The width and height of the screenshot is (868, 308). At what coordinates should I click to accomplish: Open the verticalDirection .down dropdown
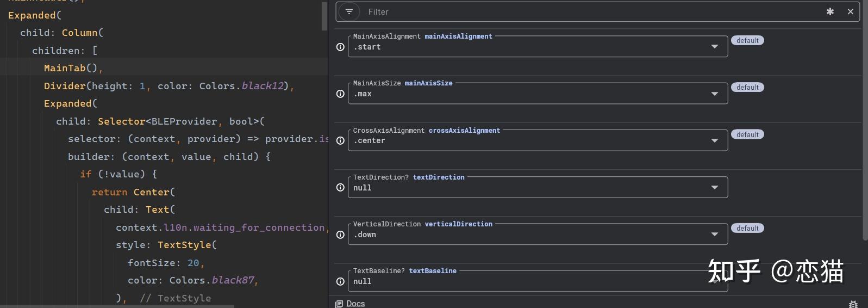click(538, 235)
